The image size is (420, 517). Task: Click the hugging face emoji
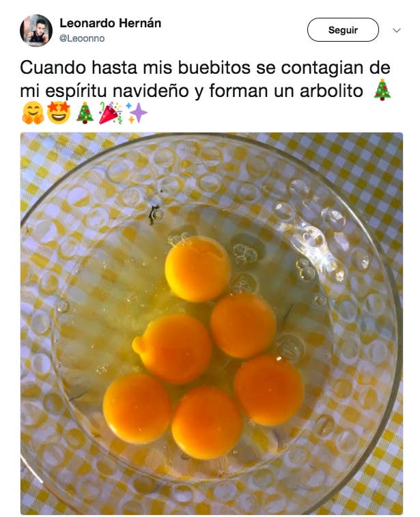pyautogui.click(x=33, y=113)
